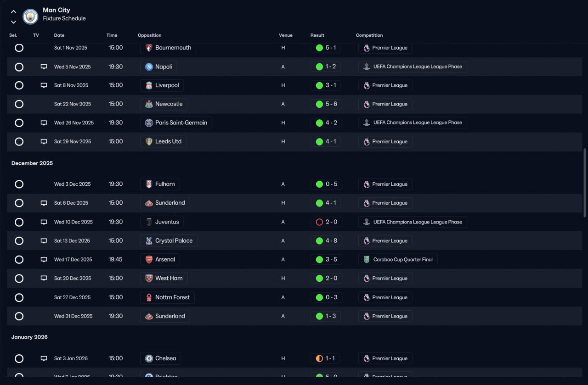Viewport: 588px width, 385px height.
Task: Click the red loss indicator for Juventus
Action: click(x=319, y=222)
